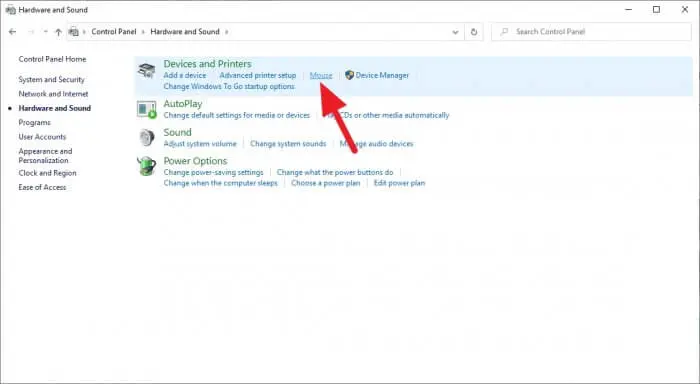The width and height of the screenshot is (700, 384).
Task: Minimize the Hardware and Sound window
Action: 629,9
